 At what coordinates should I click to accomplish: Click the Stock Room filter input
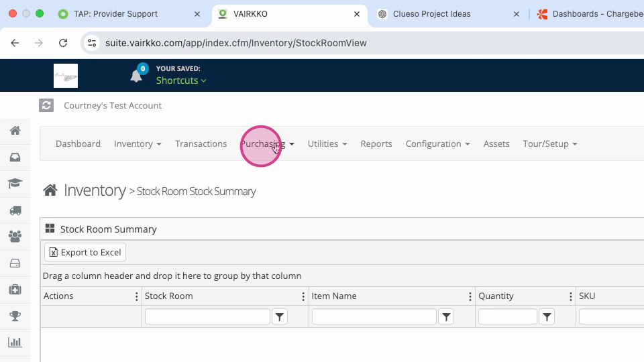207,316
